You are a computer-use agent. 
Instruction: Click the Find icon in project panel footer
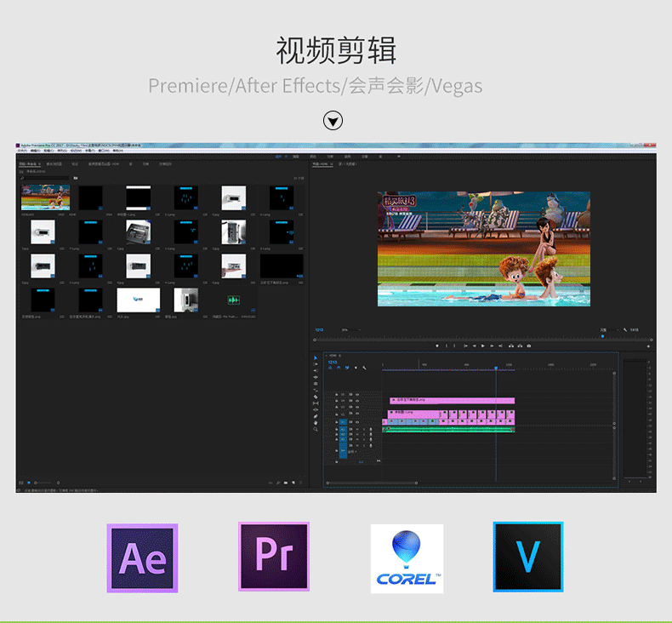tap(278, 483)
